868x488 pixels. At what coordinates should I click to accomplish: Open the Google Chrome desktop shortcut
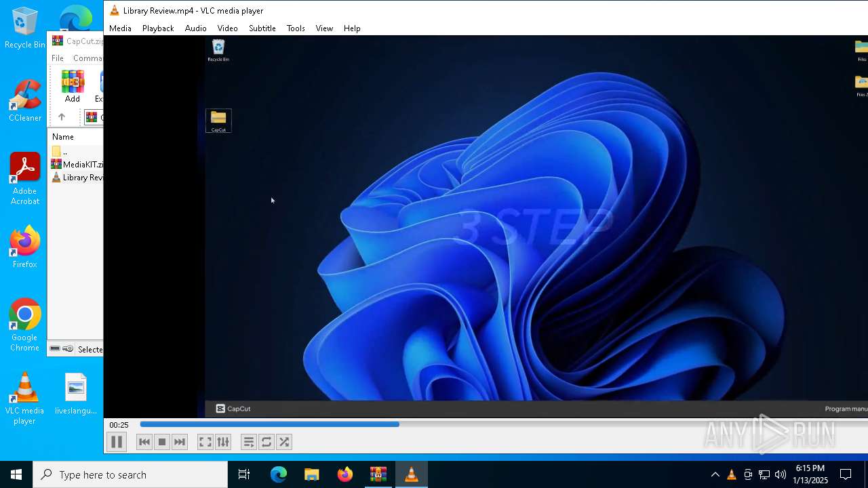click(x=25, y=325)
